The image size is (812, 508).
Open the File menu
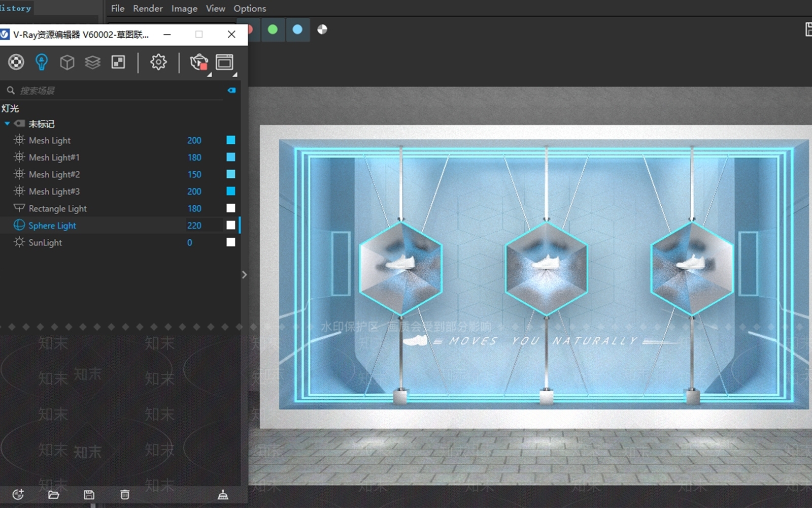(118, 9)
